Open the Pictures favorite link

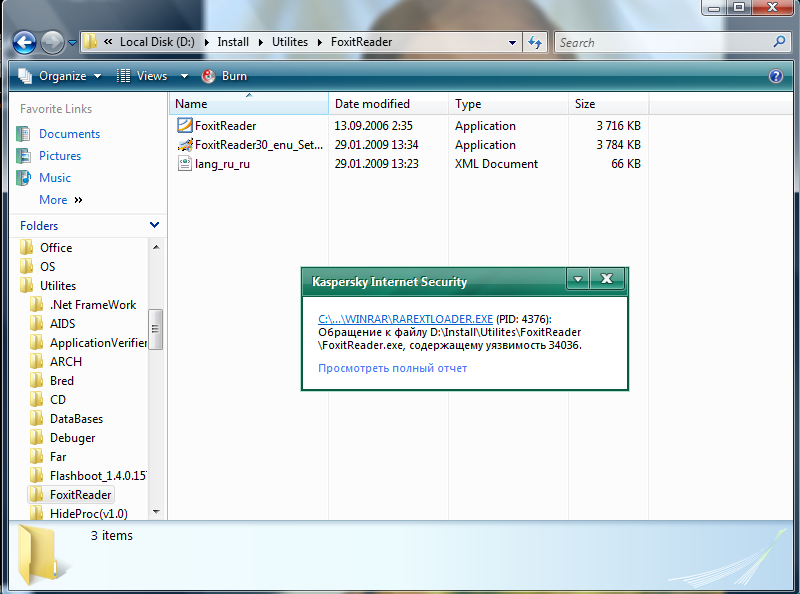pos(60,156)
